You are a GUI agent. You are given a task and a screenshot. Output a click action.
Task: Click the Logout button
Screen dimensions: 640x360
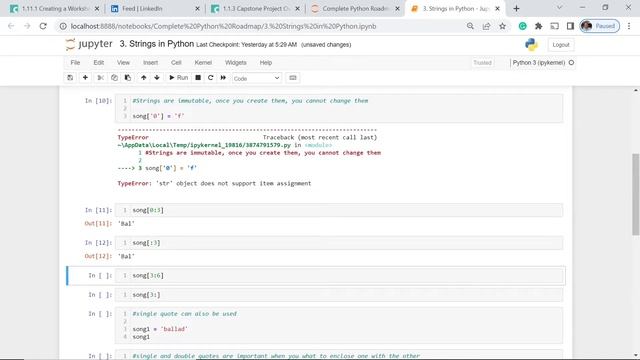pyautogui.click(x=561, y=45)
